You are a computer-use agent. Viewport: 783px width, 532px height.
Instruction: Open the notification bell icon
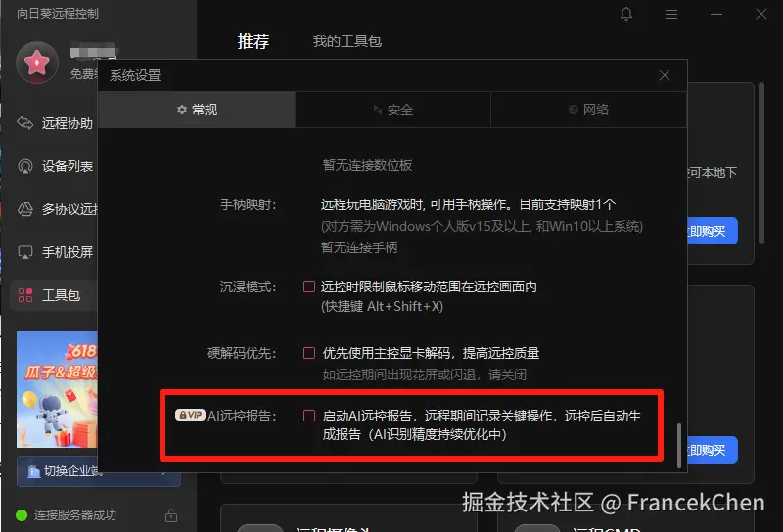click(x=626, y=14)
